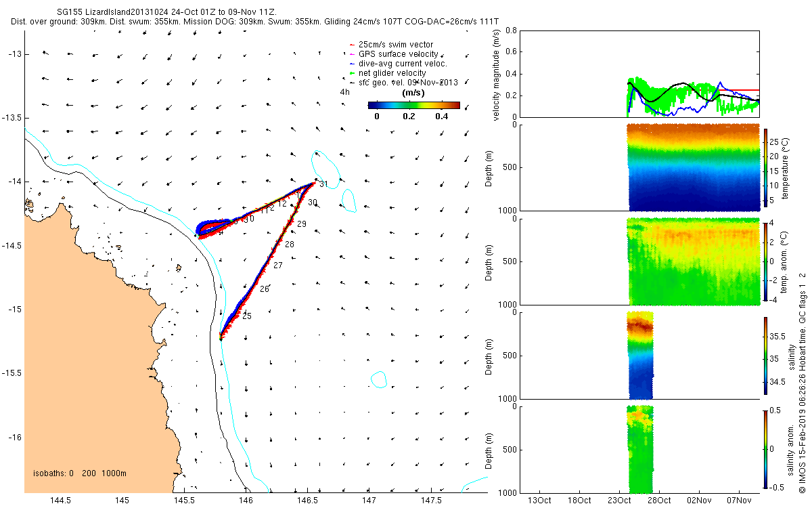Click the '(m/s)' label above map colorbar

pos(413,93)
